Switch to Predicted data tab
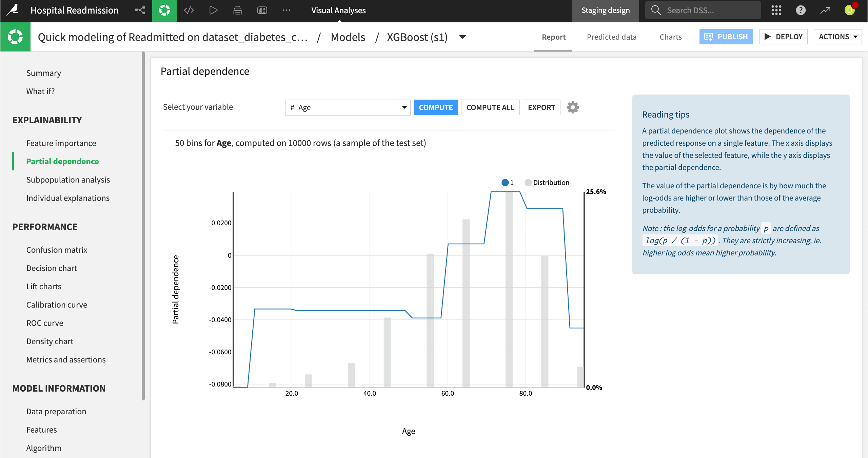The height and width of the screenshot is (458, 868). pos(611,37)
